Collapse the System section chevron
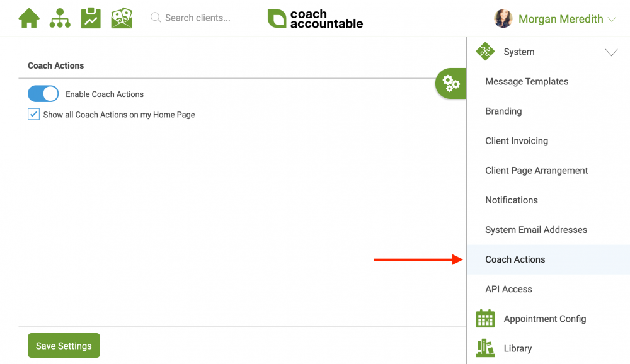This screenshot has width=630, height=364. (611, 52)
